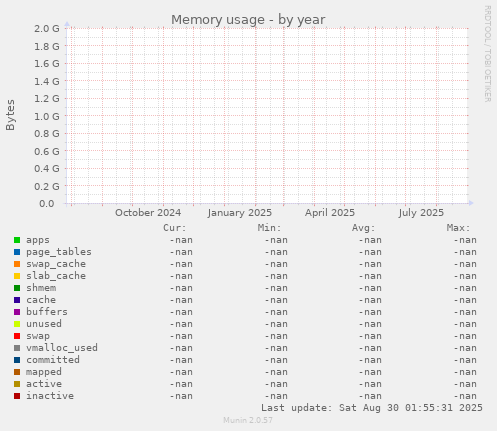Select the committed legend label
The height and width of the screenshot is (431, 497).
tap(53, 360)
